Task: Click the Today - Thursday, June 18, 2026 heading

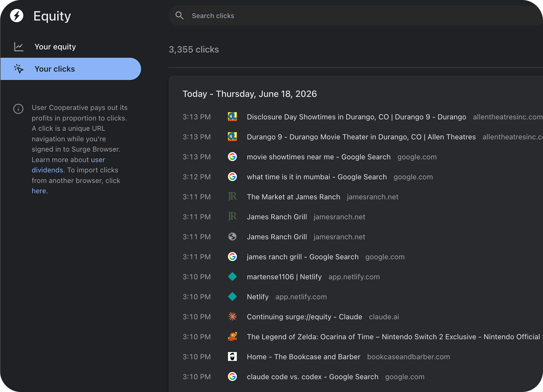Action: point(250,94)
